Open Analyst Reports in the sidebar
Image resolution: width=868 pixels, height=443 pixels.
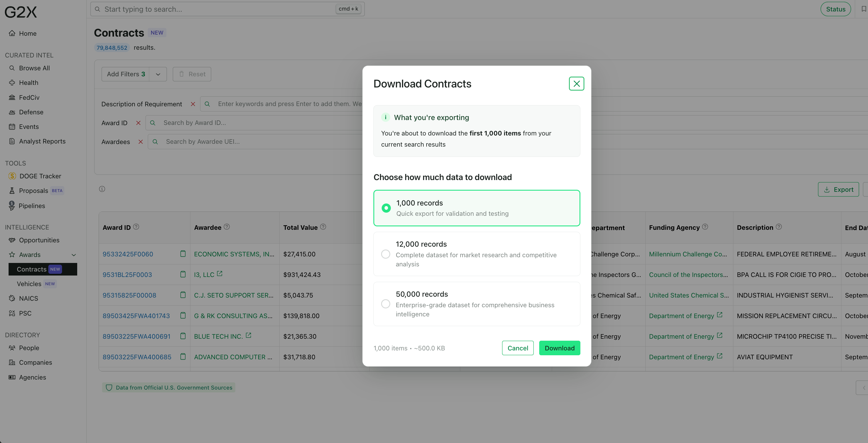coord(42,141)
